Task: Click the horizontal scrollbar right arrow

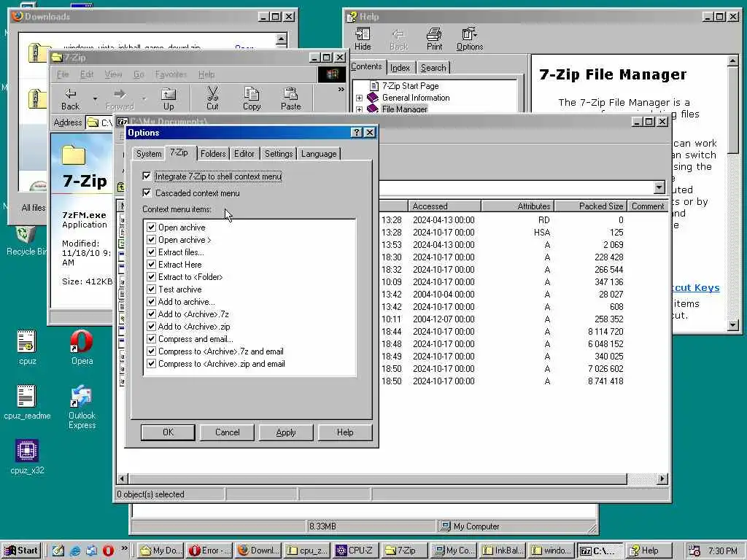Action: [662, 478]
